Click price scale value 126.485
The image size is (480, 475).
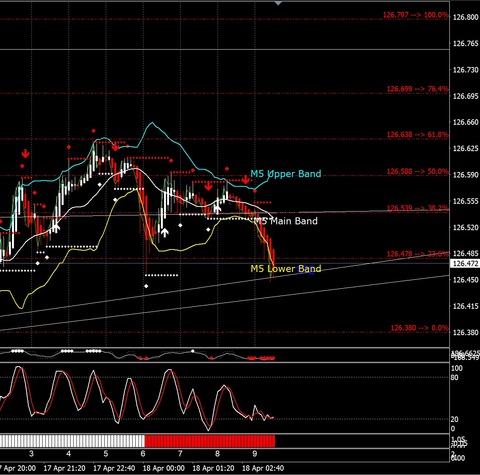click(466, 254)
